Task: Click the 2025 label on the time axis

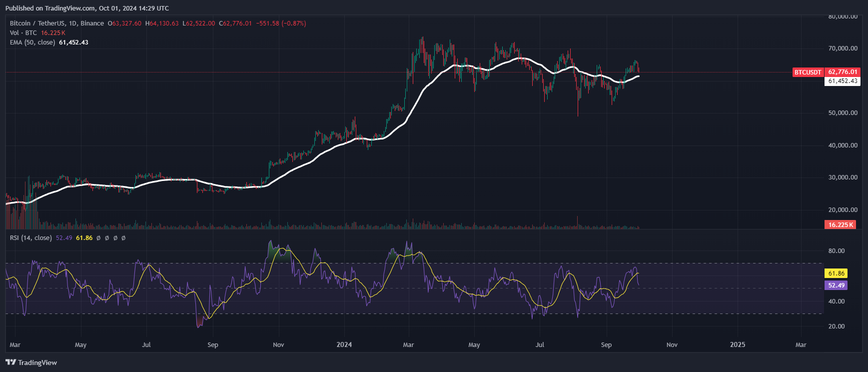Action: pyautogui.click(x=738, y=344)
